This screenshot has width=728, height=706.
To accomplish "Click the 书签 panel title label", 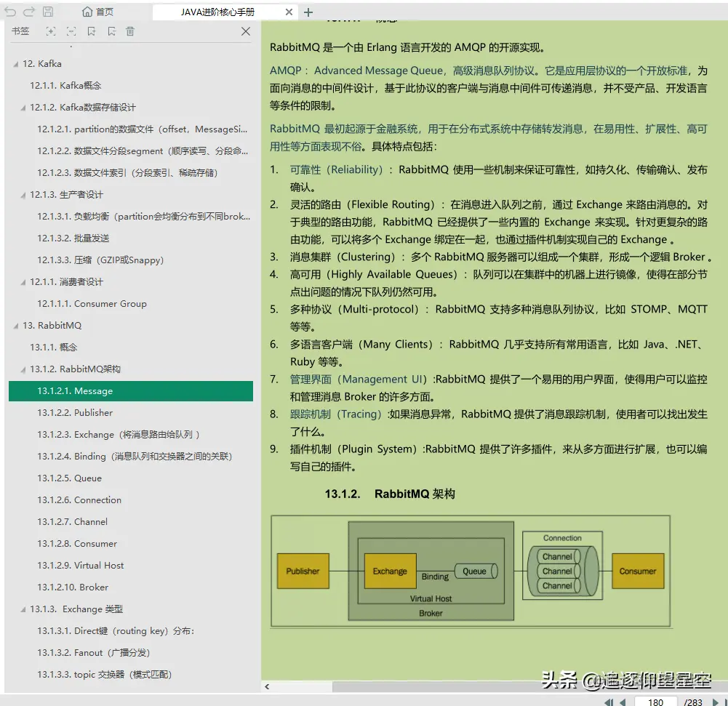I will (20, 31).
